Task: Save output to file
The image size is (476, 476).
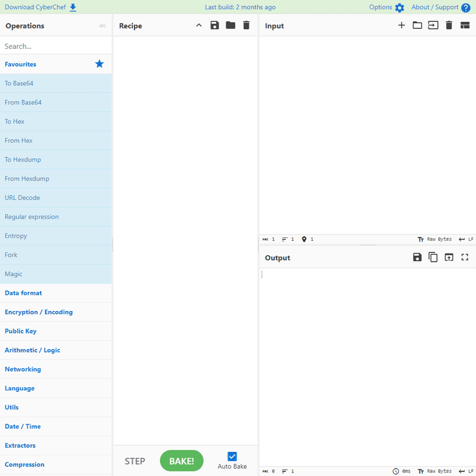Action: point(417,258)
